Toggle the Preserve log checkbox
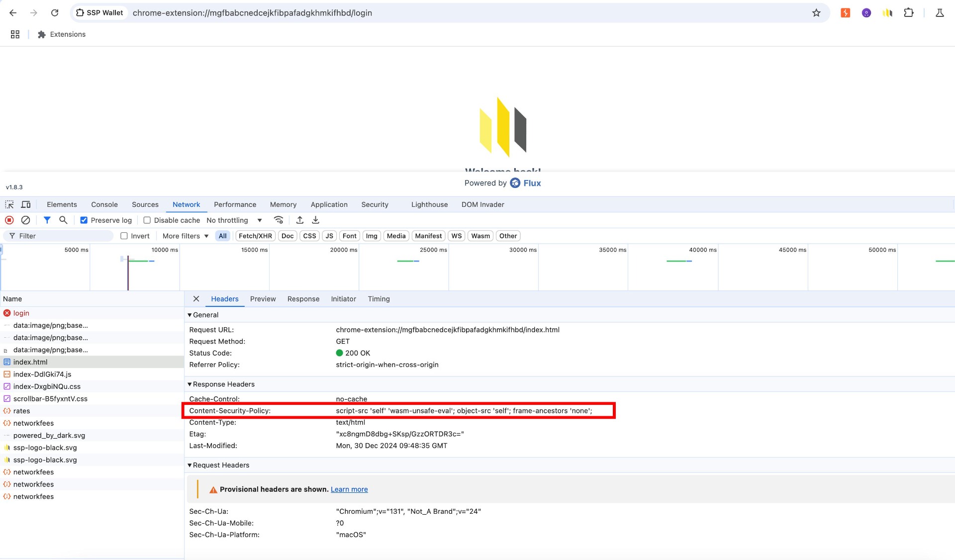955x560 pixels. point(84,220)
